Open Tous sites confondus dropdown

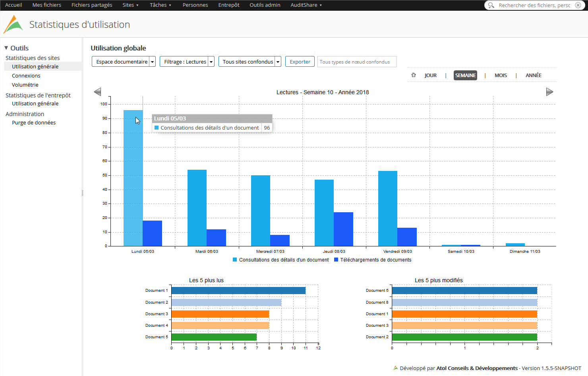pos(250,62)
